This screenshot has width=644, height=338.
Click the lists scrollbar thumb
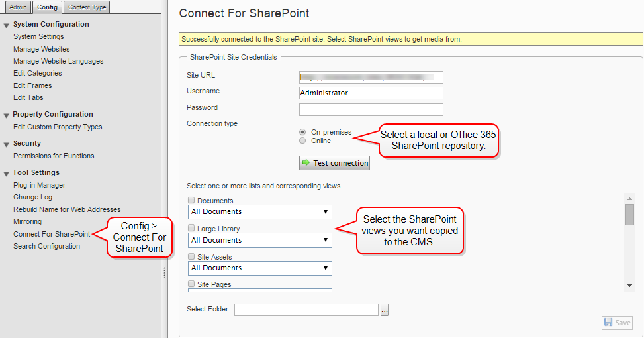629,215
